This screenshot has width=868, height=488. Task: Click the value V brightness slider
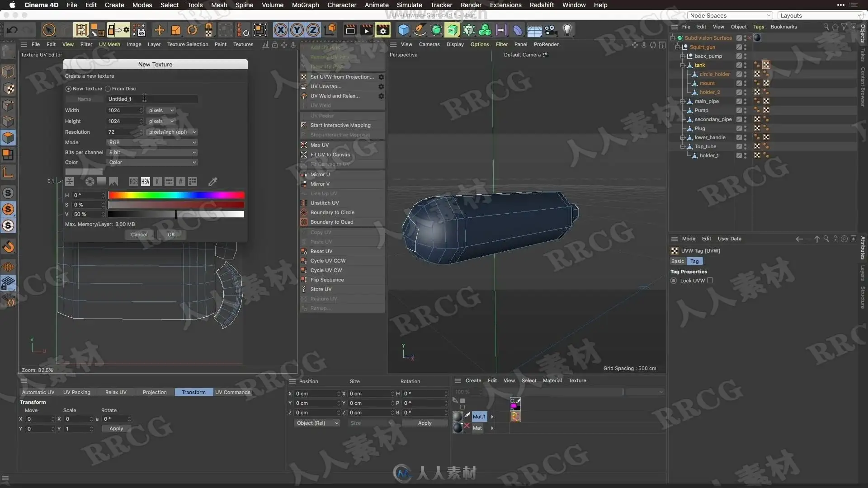click(x=176, y=214)
